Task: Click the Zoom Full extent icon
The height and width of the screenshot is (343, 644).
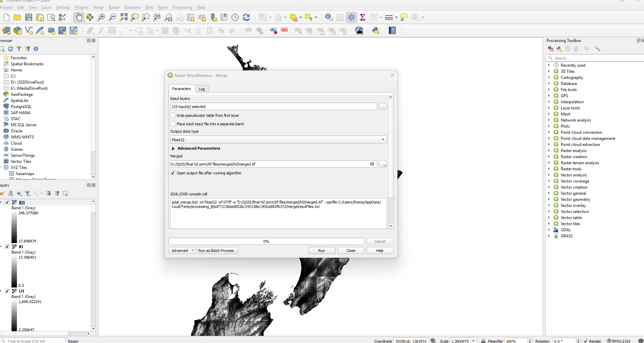Action: pyautogui.click(x=123, y=17)
